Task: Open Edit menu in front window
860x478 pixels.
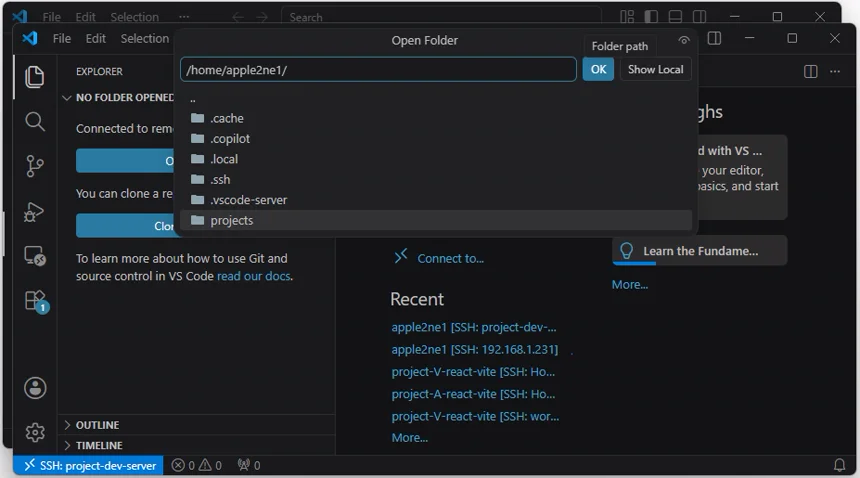Action: pyautogui.click(x=95, y=38)
